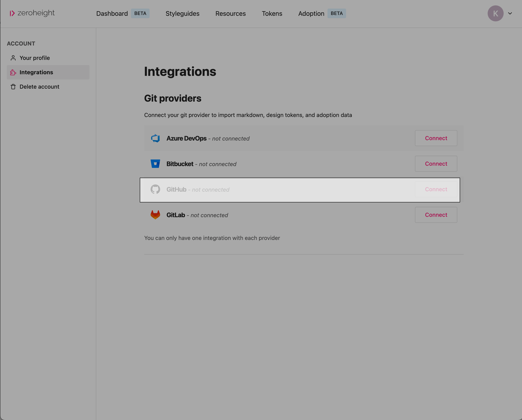This screenshot has width=522, height=420.
Task: Open Your profile in the sidebar
Action: [x=48, y=58]
